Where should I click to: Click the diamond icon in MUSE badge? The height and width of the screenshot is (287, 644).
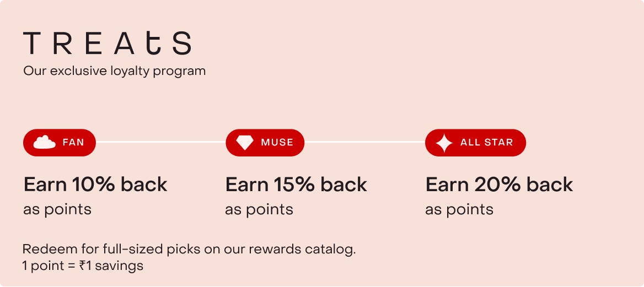(245, 143)
